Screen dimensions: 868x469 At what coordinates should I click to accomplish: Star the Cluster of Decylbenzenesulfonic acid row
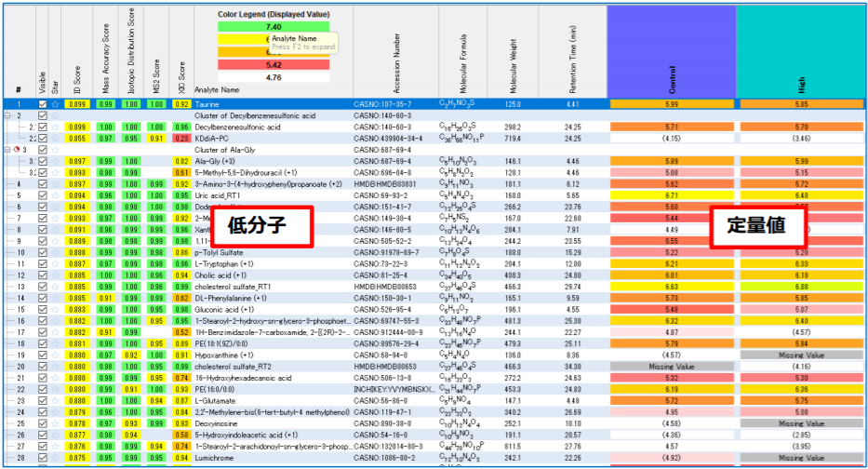(55, 115)
